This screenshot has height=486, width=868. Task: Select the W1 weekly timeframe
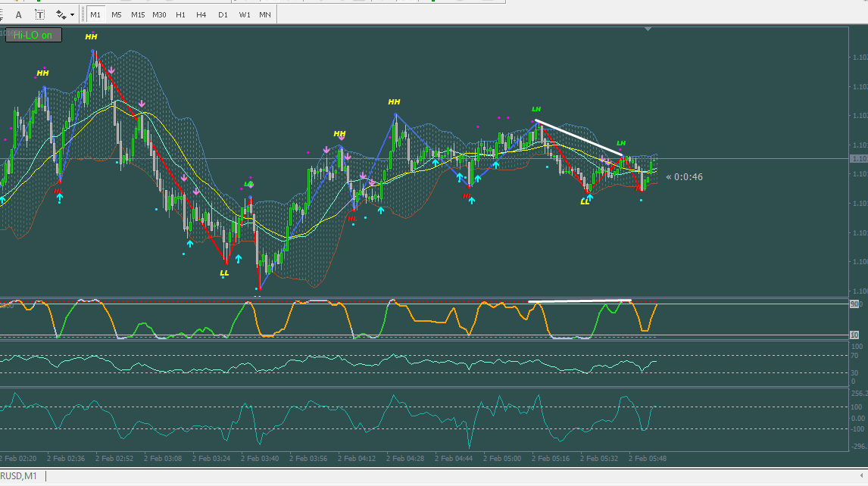[x=244, y=14]
